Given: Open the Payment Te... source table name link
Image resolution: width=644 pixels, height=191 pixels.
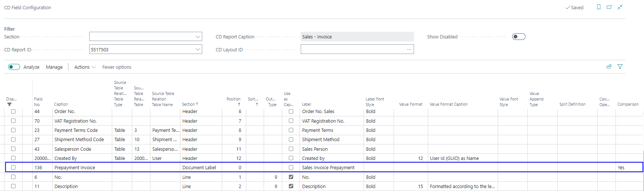Looking at the screenshot, I should point(166,130).
